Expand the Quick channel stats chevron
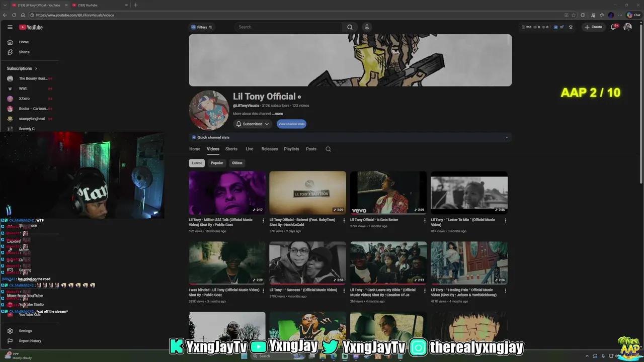644x362 pixels. [x=507, y=137]
